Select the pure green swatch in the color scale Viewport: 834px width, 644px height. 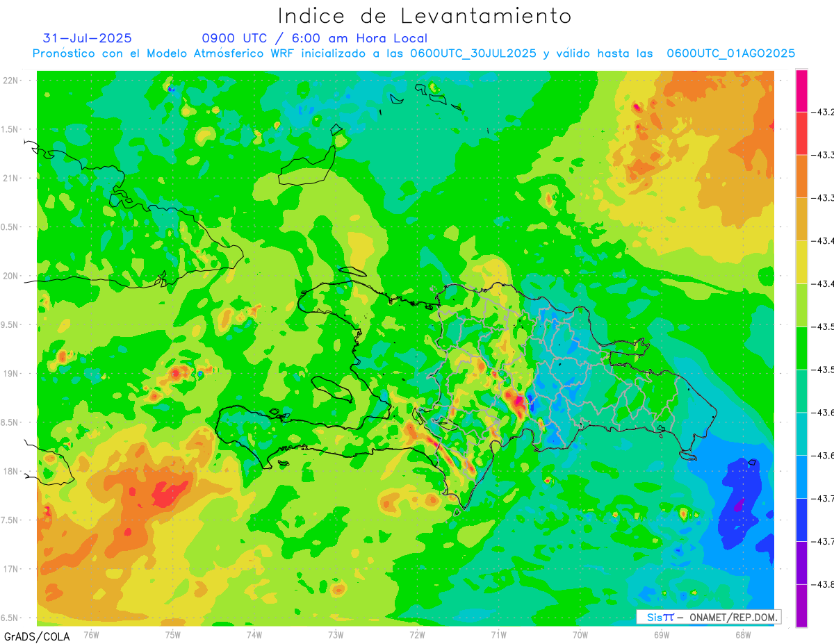point(801,348)
